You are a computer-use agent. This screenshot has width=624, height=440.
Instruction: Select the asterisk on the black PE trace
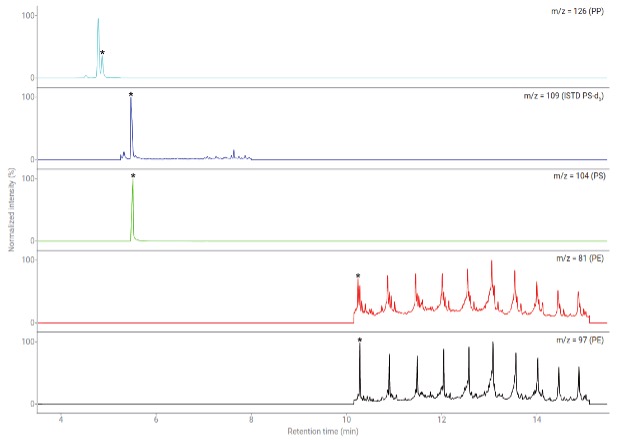[360, 341]
